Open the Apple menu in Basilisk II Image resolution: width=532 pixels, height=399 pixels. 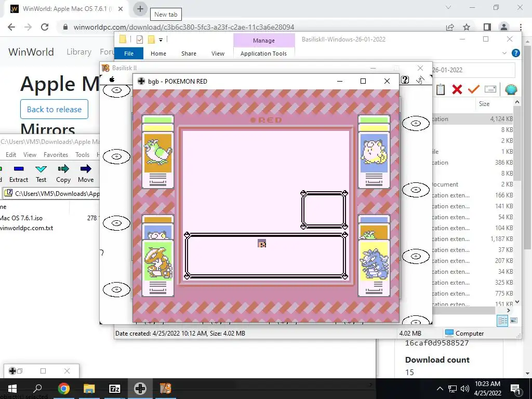pyautogui.click(x=112, y=79)
